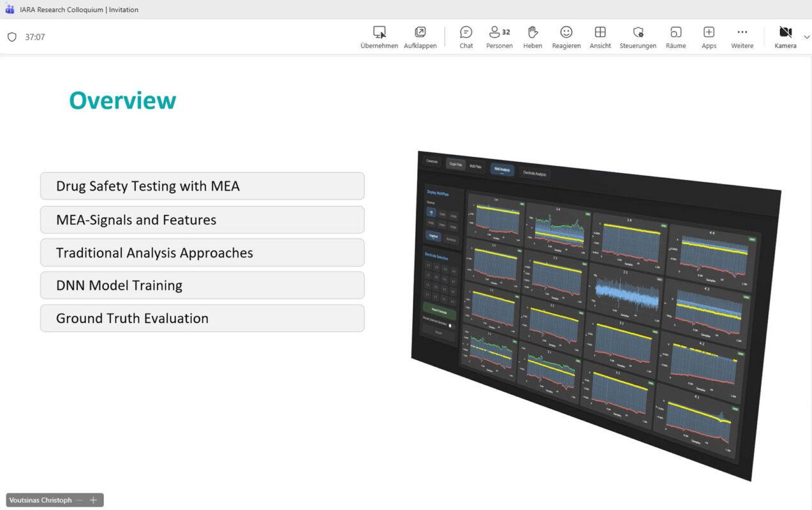This screenshot has width=812, height=510.
Task: Open the Chat panel
Action: (466, 37)
